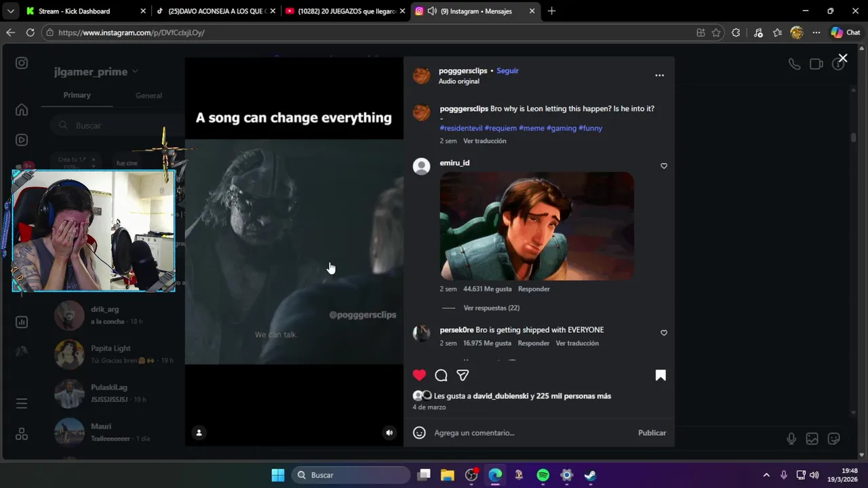Viewport: 868px width, 488px height.
Task: Open likes list '225 mil personas más'
Action: coord(574,396)
